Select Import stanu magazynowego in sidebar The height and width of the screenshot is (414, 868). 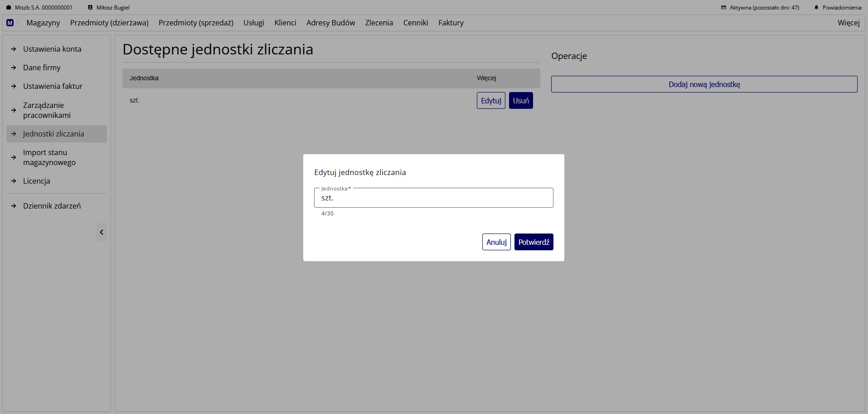pos(49,157)
